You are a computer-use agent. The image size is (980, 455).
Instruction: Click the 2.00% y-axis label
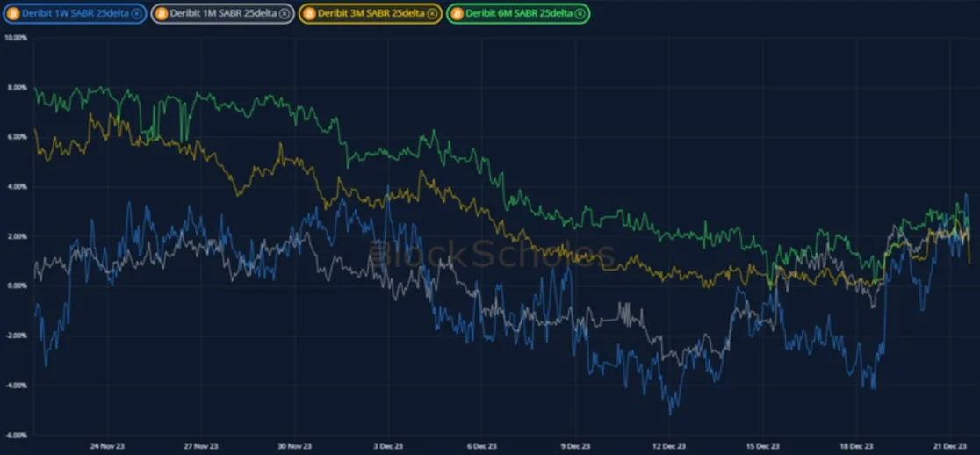click(17, 236)
